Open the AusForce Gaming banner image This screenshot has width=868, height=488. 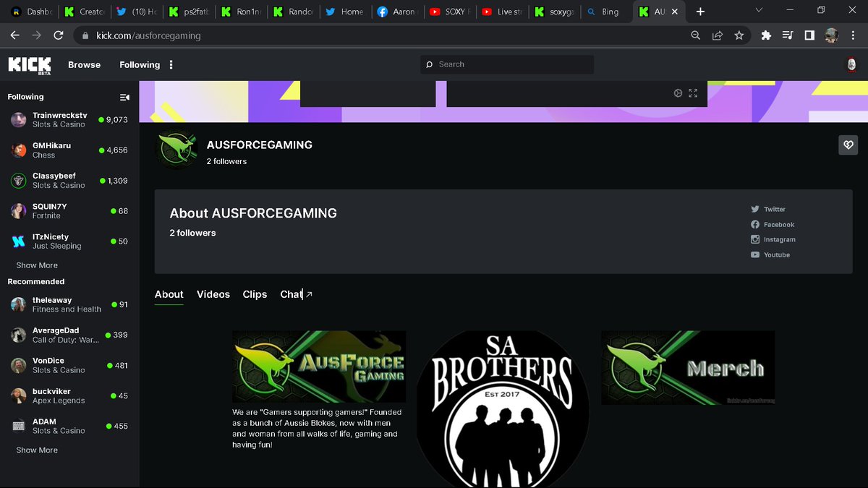point(319,367)
